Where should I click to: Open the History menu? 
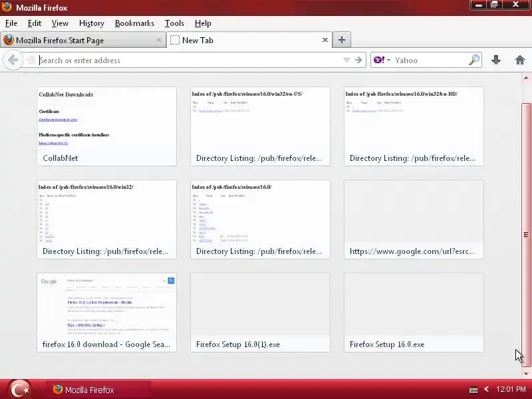click(x=92, y=23)
